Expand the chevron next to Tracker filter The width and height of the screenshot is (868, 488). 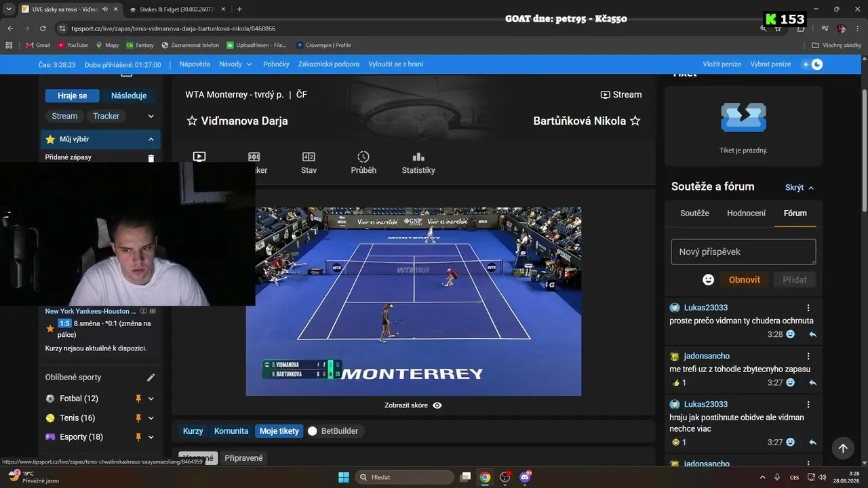point(151,117)
